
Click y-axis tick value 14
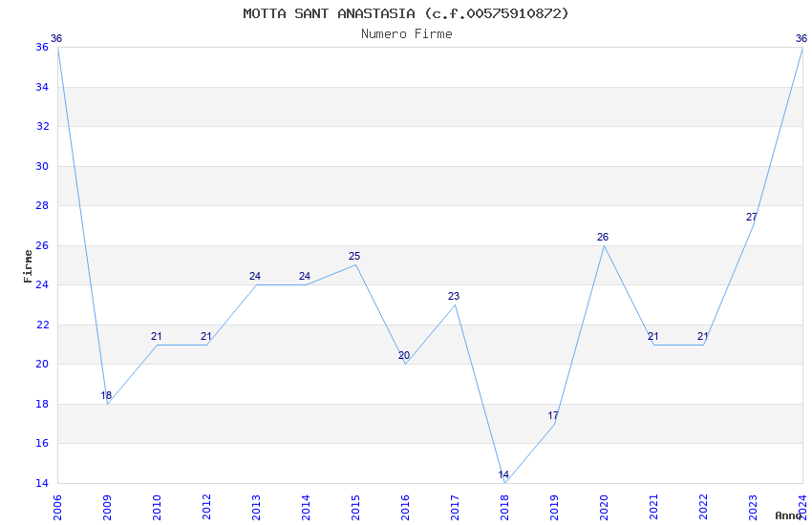(42, 483)
